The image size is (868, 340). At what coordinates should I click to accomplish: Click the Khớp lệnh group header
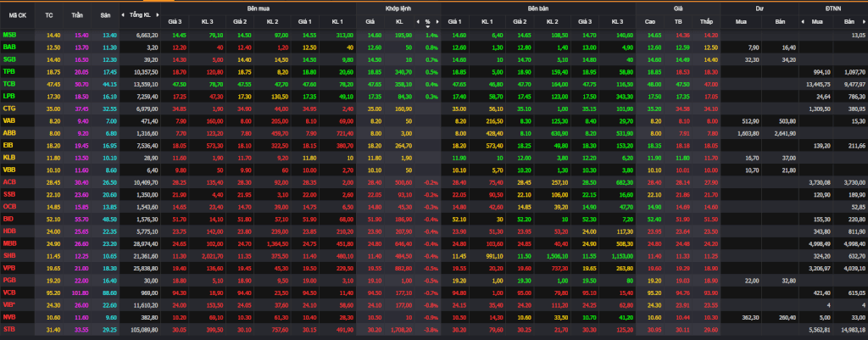398,8
